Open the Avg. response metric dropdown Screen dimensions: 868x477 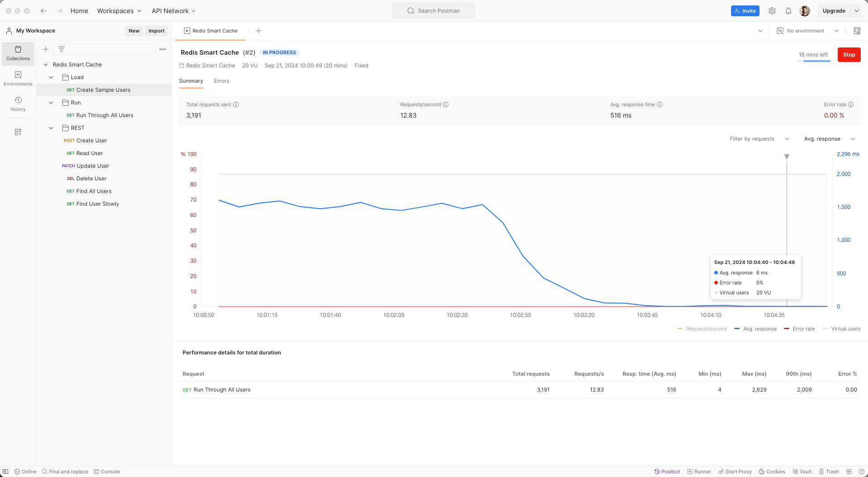point(830,139)
